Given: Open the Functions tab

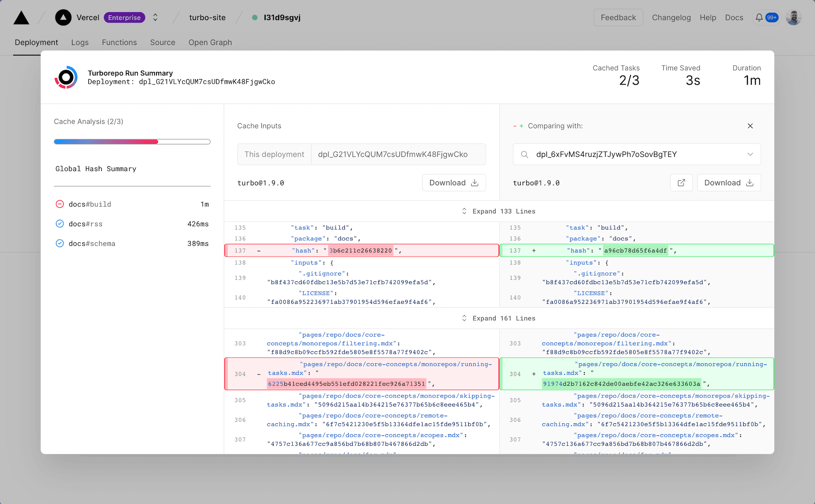Looking at the screenshot, I should [119, 43].
